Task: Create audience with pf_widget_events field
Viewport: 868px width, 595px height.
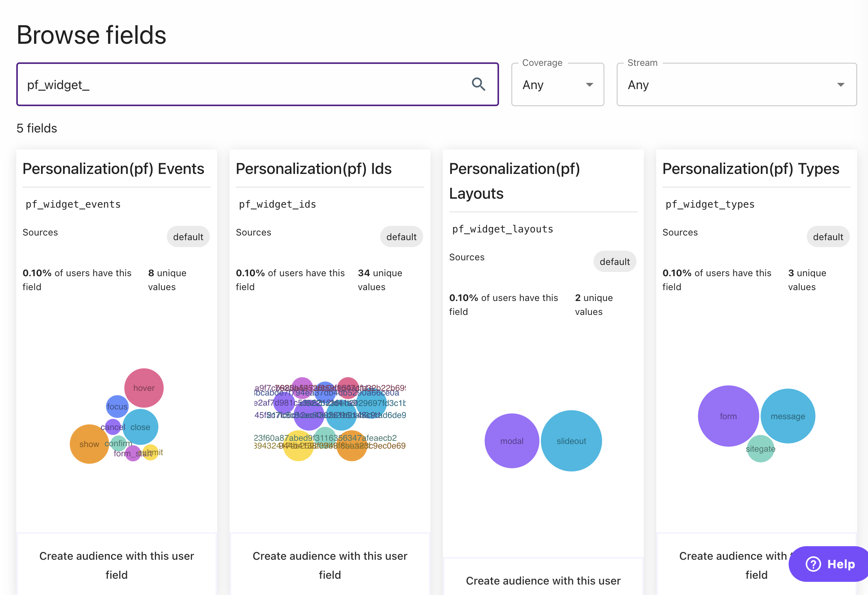Action: (x=117, y=565)
